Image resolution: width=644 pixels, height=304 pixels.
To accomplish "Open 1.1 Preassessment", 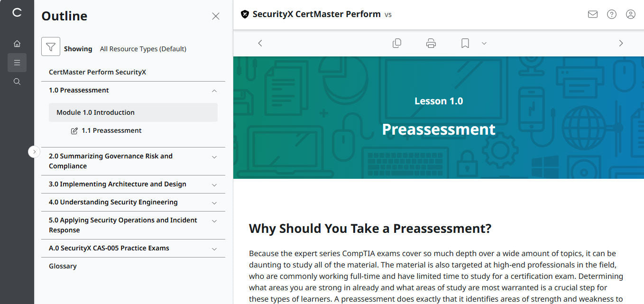I will [112, 130].
